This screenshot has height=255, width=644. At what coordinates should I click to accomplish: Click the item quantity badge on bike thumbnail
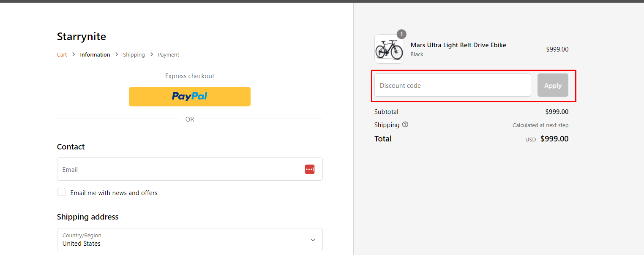pyautogui.click(x=401, y=34)
